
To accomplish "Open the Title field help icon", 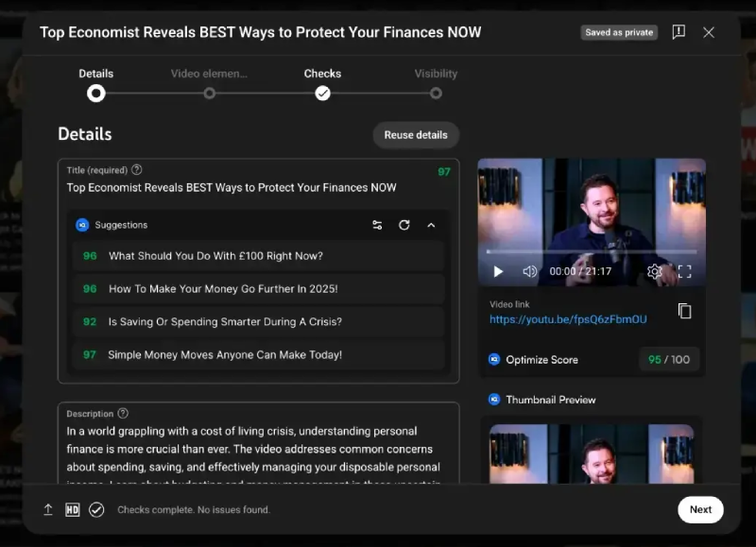I will (x=137, y=170).
